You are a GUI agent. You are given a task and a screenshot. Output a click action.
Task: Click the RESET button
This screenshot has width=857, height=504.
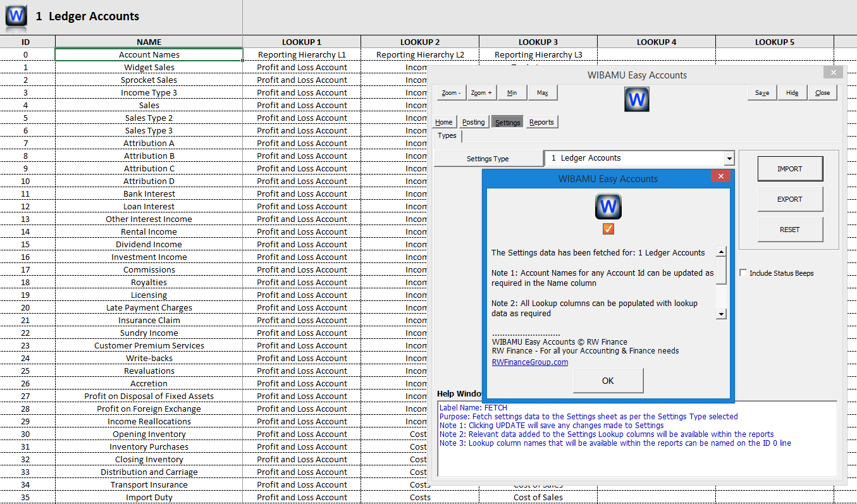[790, 229]
